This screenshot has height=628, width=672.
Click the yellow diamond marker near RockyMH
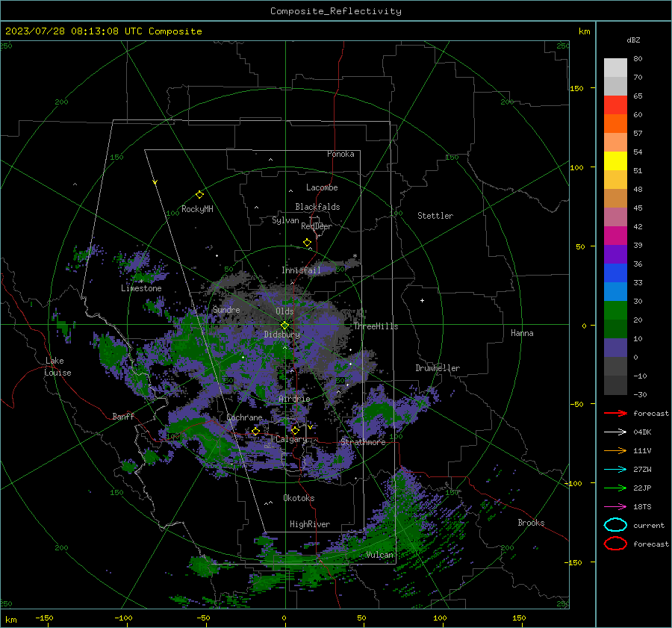pyautogui.click(x=199, y=195)
